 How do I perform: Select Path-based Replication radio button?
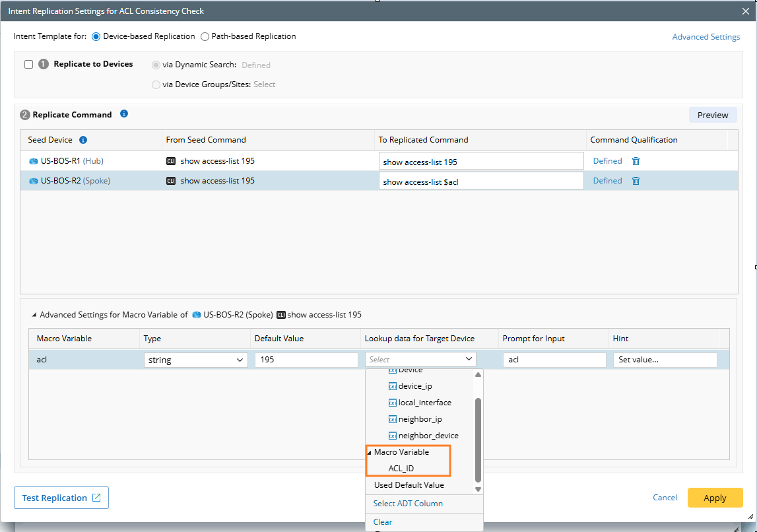(x=205, y=36)
